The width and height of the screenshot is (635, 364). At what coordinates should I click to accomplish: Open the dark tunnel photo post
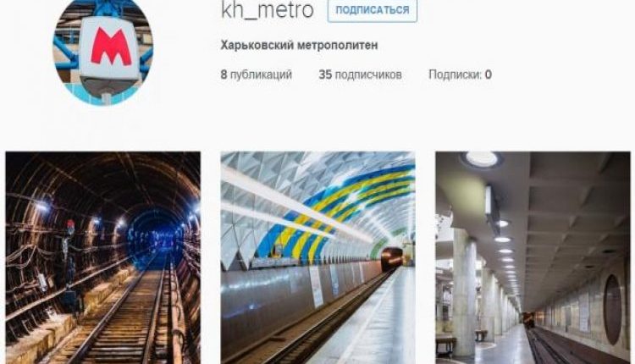pyautogui.click(x=102, y=257)
